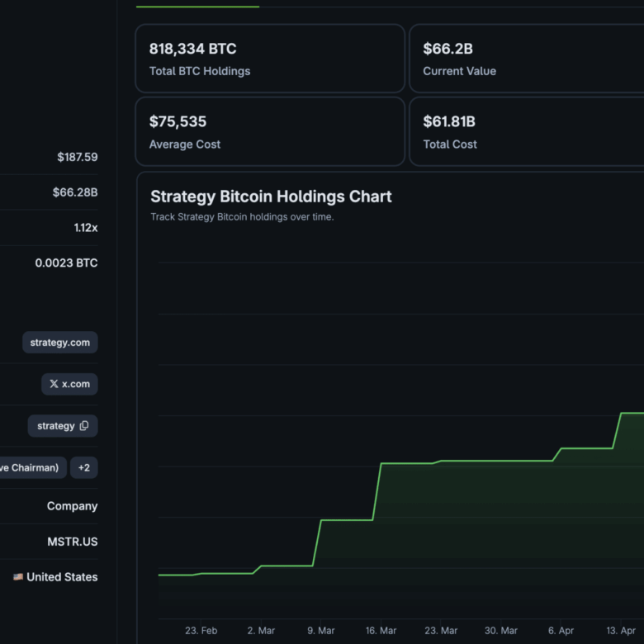Click the copy icon next to strategy
The width and height of the screenshot is (644, 644).
click(83, 425)
